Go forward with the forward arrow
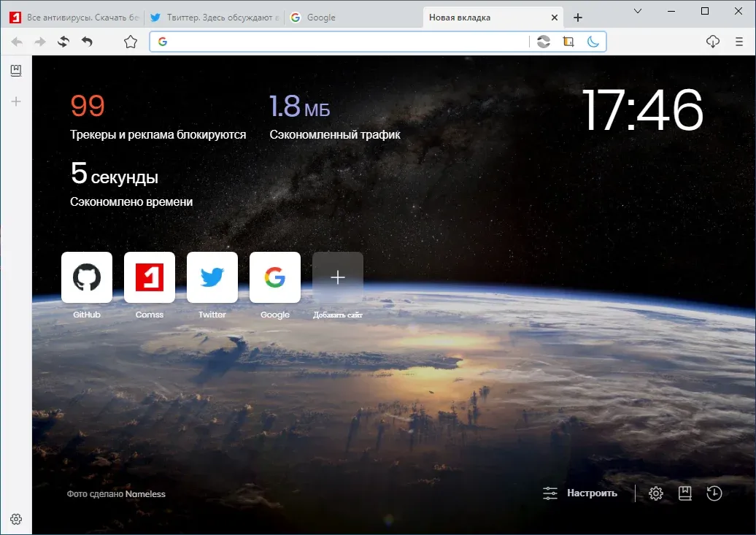 pos(40,42)
